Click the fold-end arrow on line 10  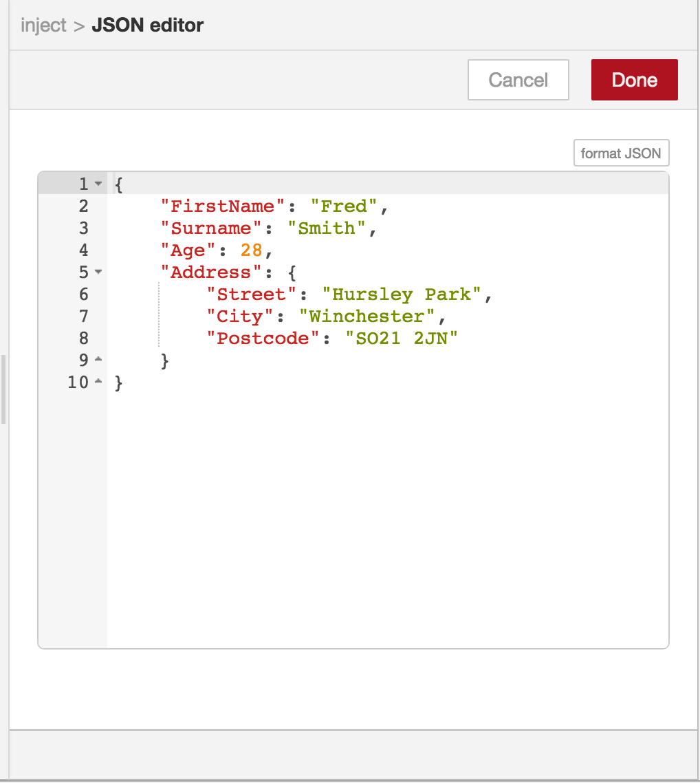point(98,381)
